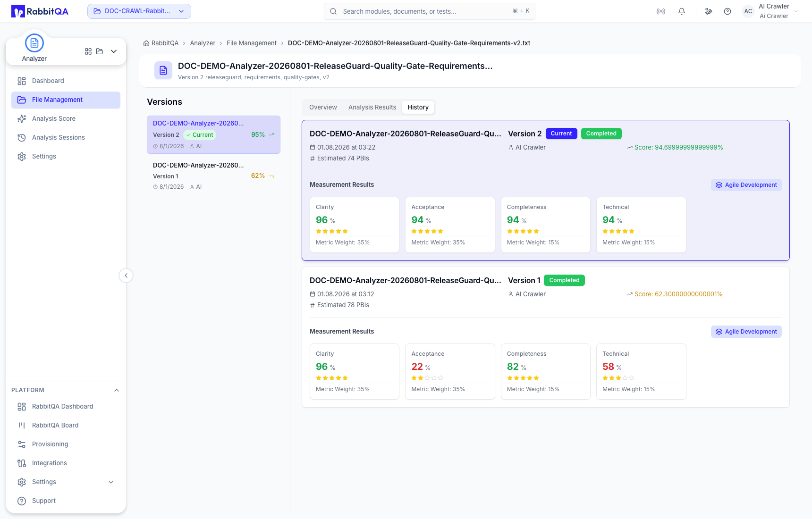Click the Integrations icon
The width and height of the screenshot is (812, 519).
[x=22, y=463]
